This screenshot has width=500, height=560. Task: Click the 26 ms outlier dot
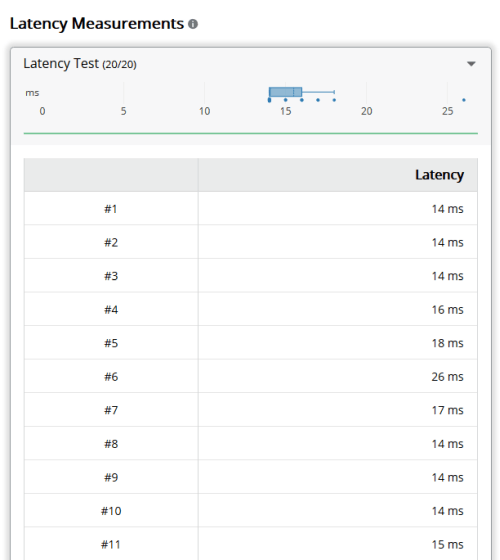tap(464, 100)
